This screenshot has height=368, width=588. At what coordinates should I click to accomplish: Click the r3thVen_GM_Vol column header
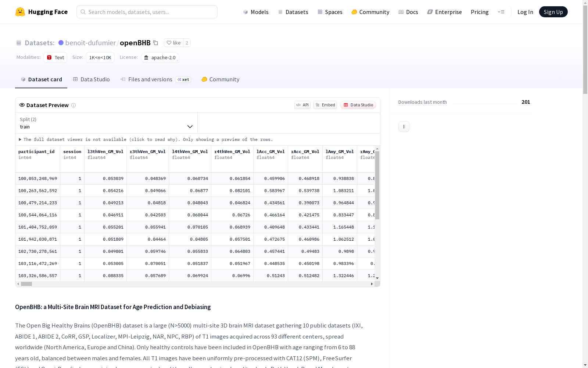point(148,159)
